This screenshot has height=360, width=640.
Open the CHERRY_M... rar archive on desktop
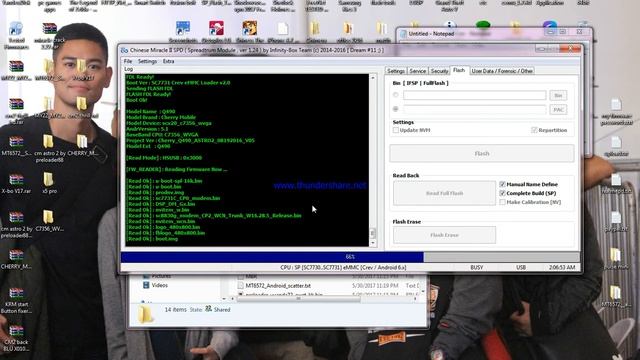pyautogui.click(x=16, y=259)
